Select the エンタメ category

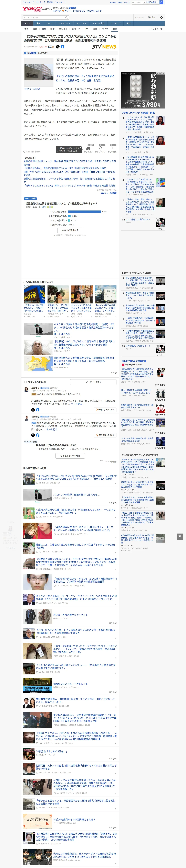coord(63,29)
